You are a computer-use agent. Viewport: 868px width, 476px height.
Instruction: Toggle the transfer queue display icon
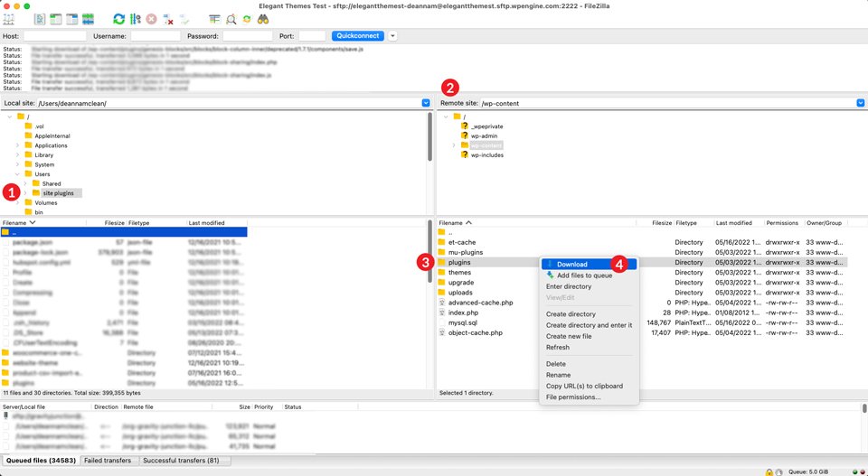88,18
